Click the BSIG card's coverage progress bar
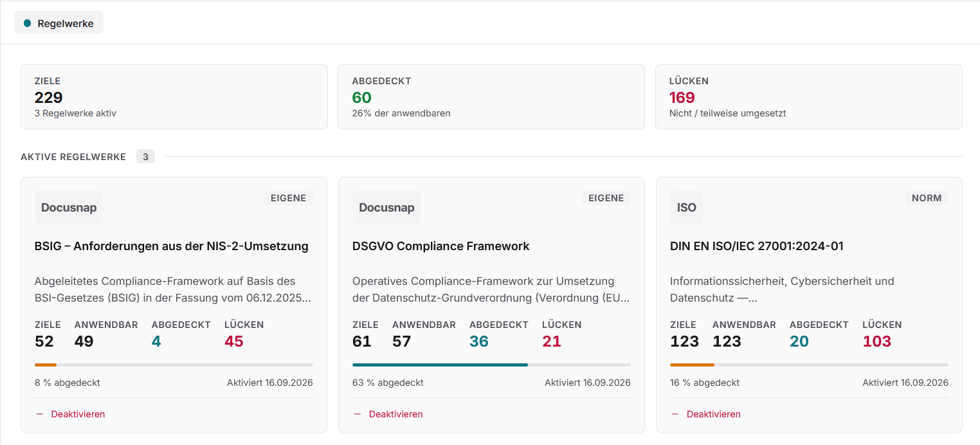 click(174, 365)
